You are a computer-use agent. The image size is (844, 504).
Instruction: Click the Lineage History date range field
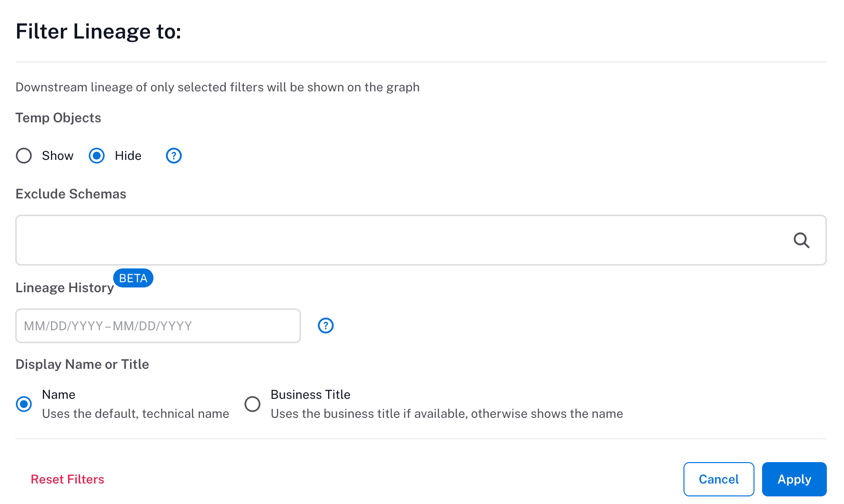pyautogui.click(x=158, y=326)
